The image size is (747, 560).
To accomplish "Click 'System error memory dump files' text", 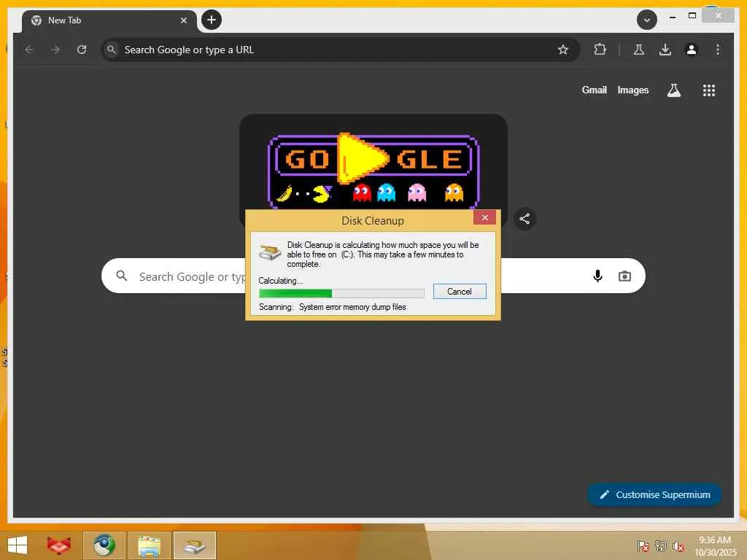I will [352, 307].
